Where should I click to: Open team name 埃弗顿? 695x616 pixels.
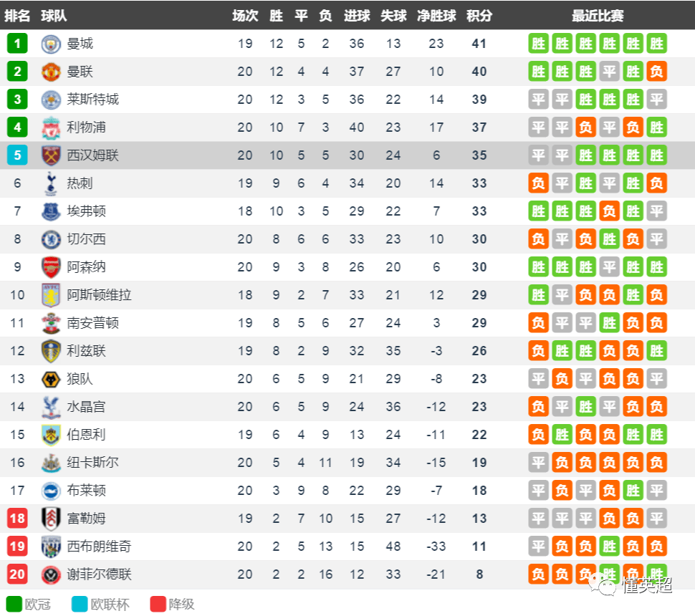click(x=86, y=211)
